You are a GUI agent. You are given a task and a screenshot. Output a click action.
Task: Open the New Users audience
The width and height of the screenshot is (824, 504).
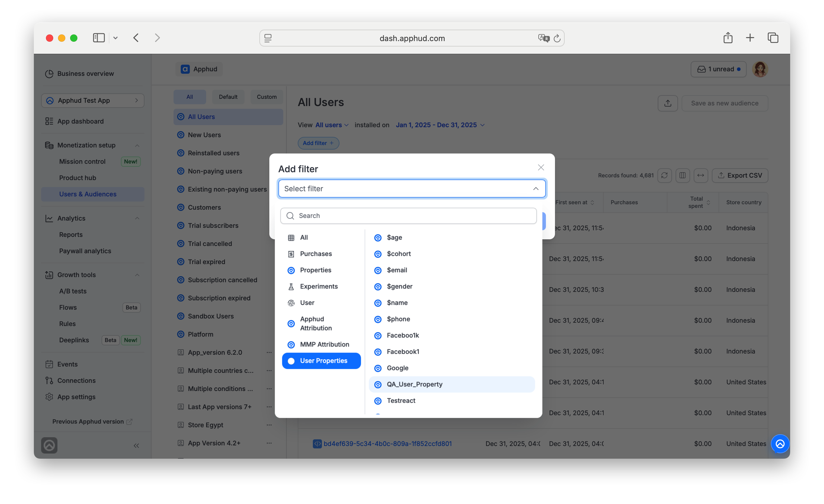[x=228, y=135]
